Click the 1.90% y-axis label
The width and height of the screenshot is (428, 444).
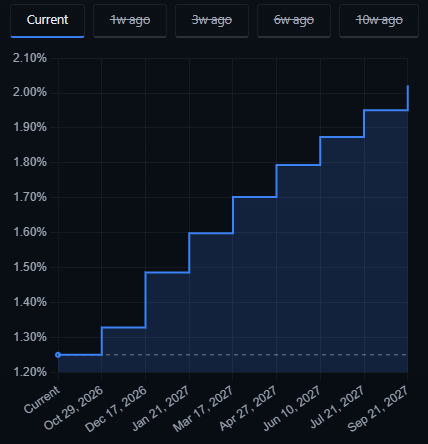[30, 127]
